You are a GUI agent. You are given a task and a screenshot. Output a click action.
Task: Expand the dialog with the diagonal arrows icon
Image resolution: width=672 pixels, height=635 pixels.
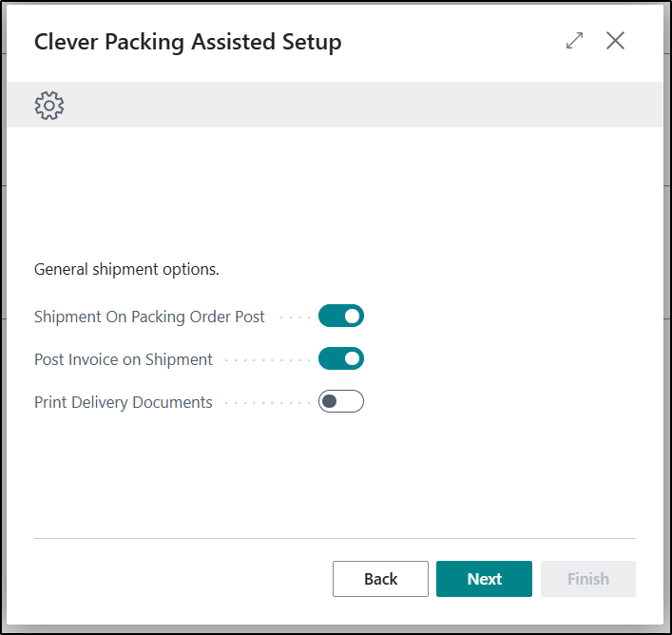[x=574, y=41]
